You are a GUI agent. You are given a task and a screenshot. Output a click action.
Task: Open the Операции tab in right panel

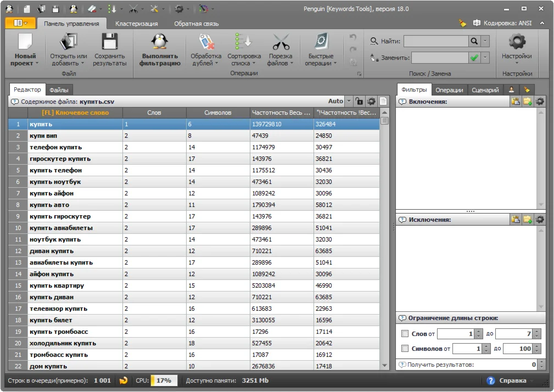[x=449, y=90]
